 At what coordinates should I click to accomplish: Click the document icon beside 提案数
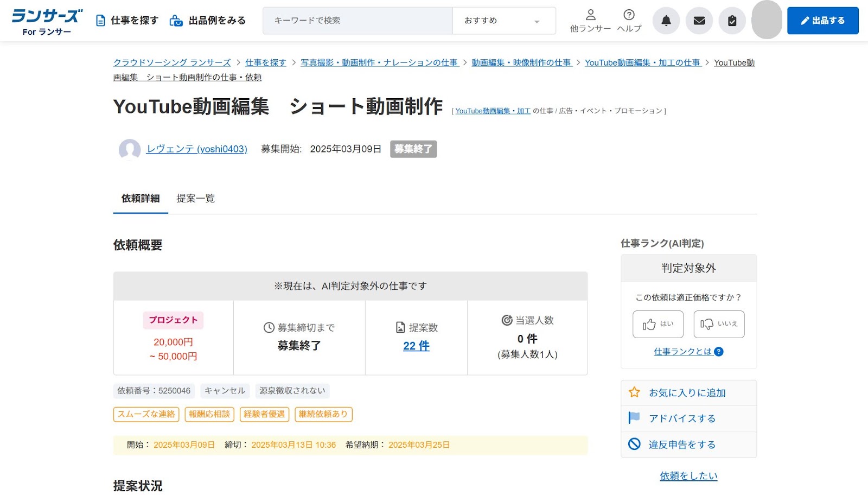click(400, 328)
